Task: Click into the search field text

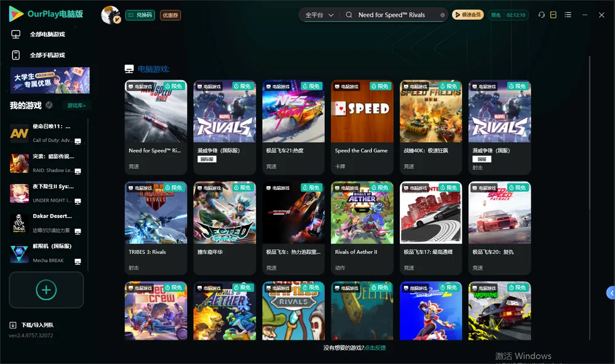Action: (x=391, y=15)
